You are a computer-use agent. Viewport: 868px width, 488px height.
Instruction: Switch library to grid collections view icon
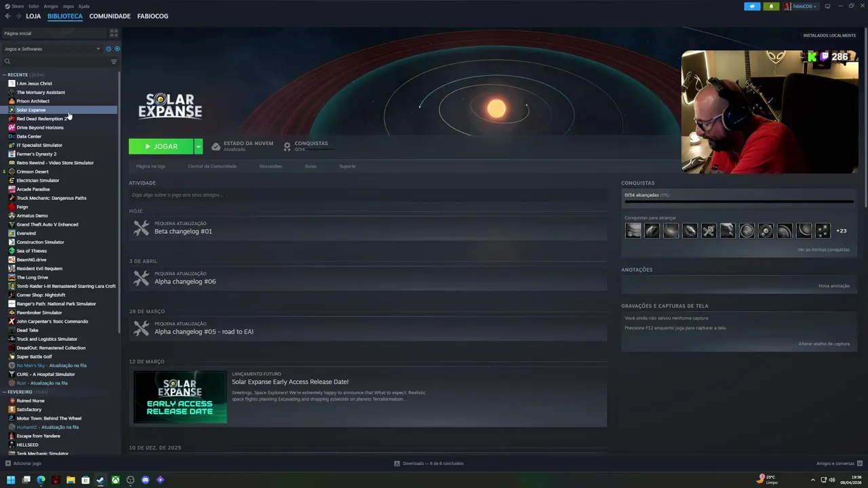(x=114, y=33)
